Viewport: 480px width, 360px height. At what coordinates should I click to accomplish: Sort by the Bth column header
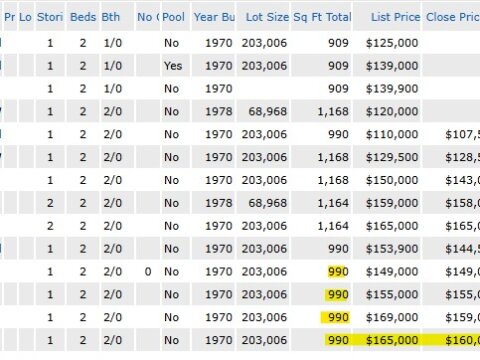click(x=111, y=17)
